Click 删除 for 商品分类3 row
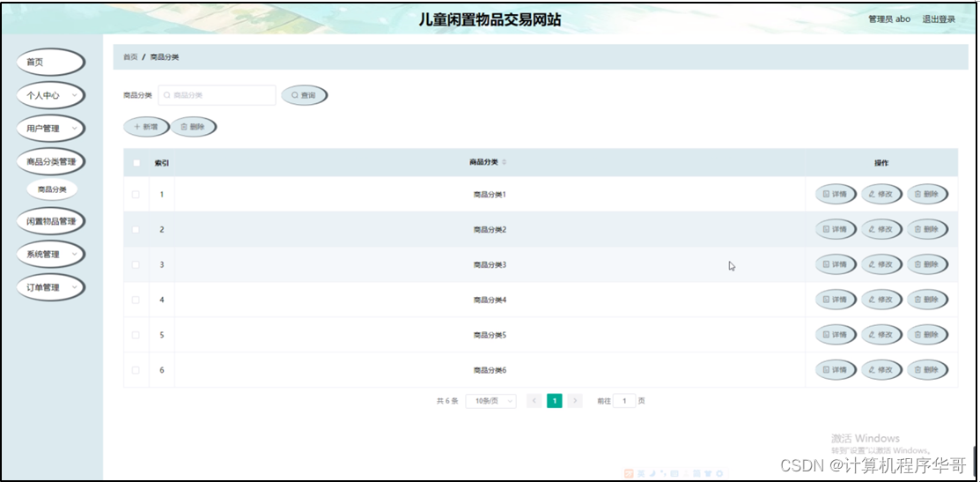This screenshot has width=980, height=482. (x=927, y=264)
